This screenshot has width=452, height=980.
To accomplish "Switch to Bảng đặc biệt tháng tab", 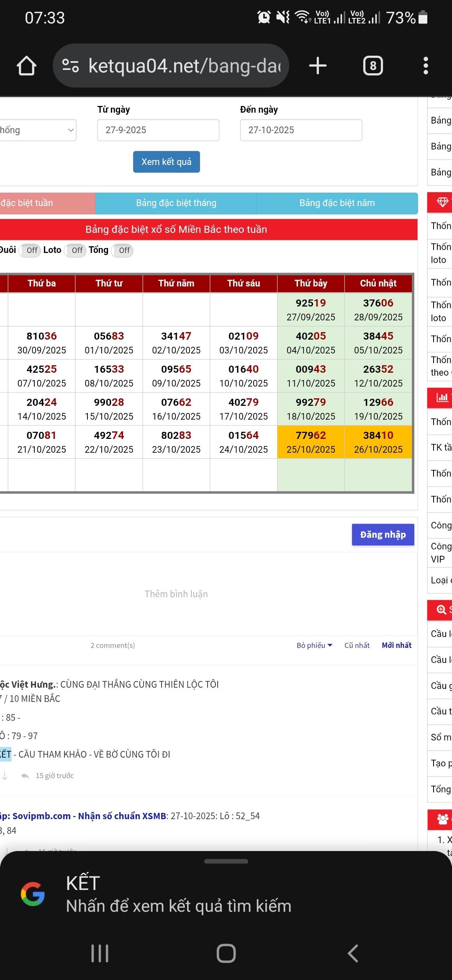I will pyautogui.click(x=176, y=203).
